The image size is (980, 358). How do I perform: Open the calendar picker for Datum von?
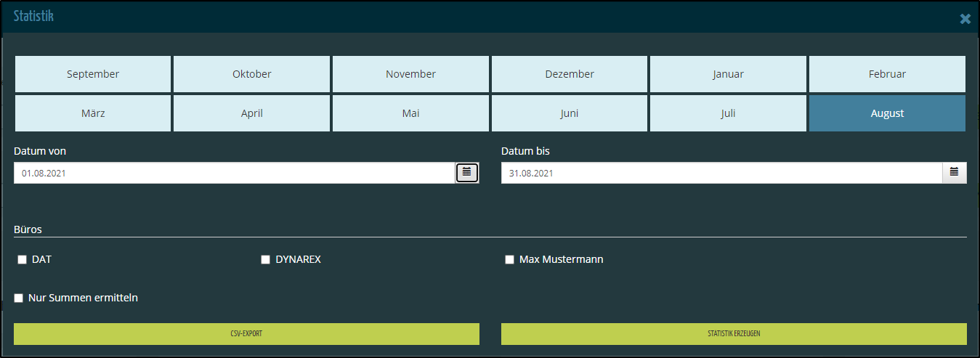[466, 173]
